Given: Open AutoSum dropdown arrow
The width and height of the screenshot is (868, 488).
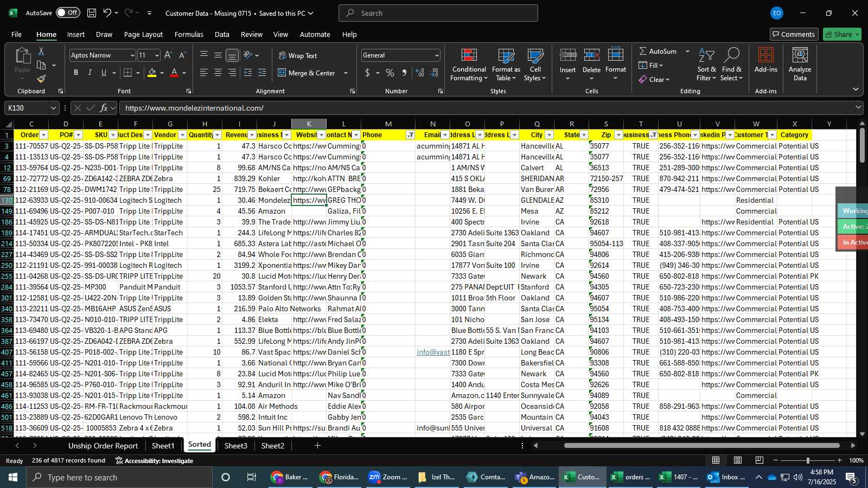Looking at the screenshot, I should (x=687, y=51).
